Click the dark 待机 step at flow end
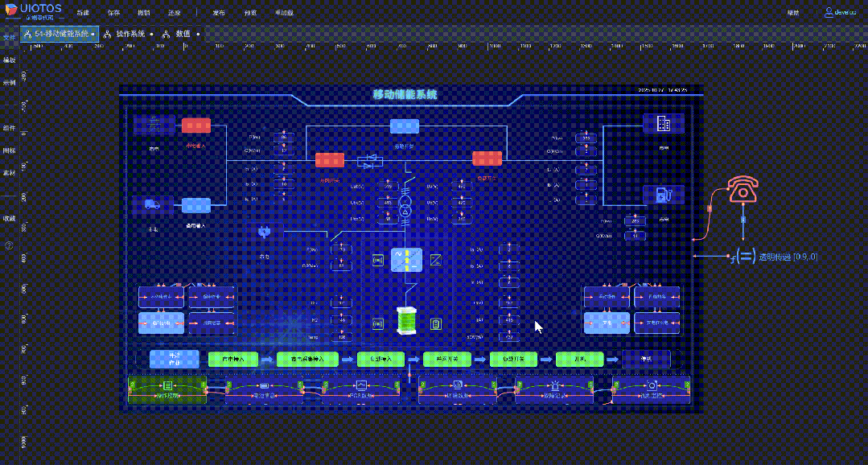The width and height of the screenshot is (868, 465). pyautogui.click(x=646, y=360)
